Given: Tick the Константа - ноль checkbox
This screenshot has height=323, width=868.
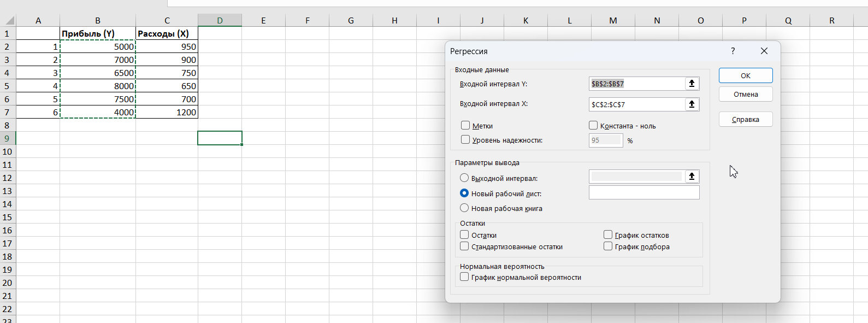Looking at the screenshot, I should [x=593, y=126].
